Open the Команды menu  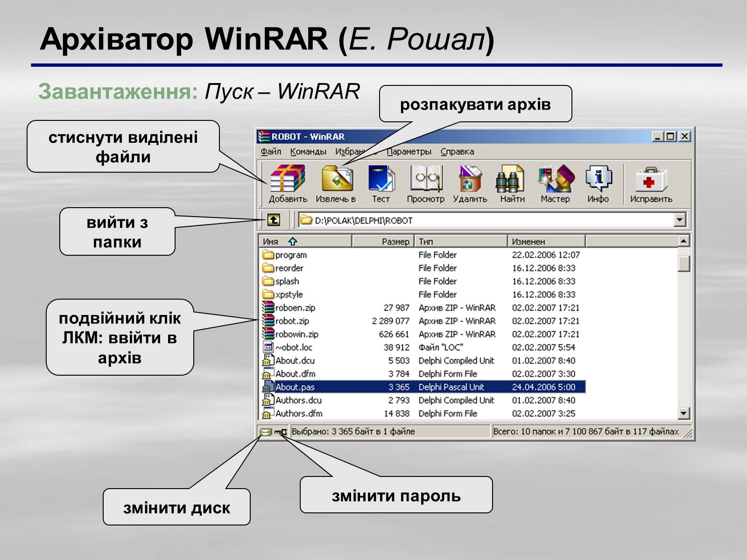tap(308, 151)
